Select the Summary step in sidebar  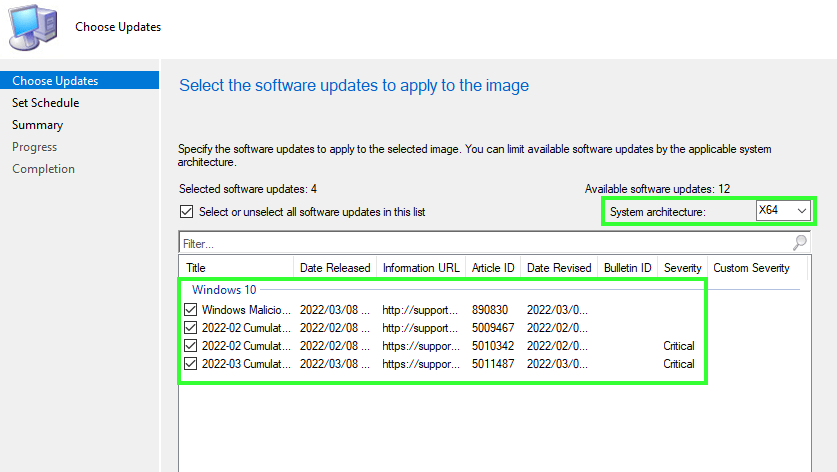coord(38,125)
